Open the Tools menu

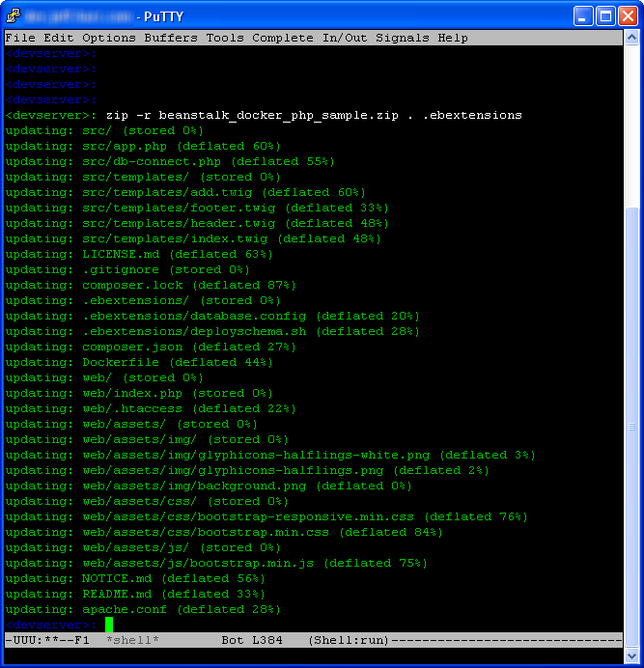point(225,38)
